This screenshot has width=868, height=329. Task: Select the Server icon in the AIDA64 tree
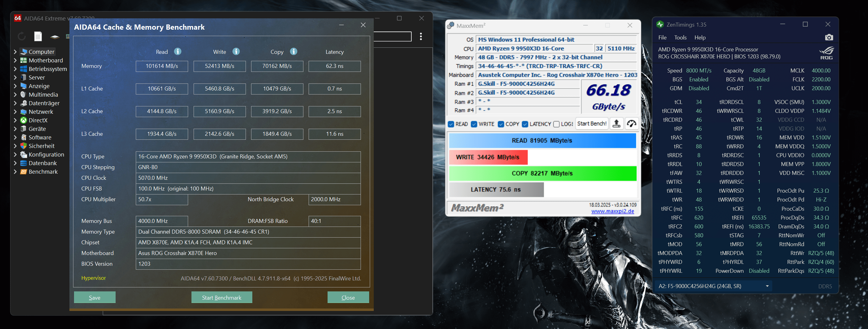pos(23,77)
